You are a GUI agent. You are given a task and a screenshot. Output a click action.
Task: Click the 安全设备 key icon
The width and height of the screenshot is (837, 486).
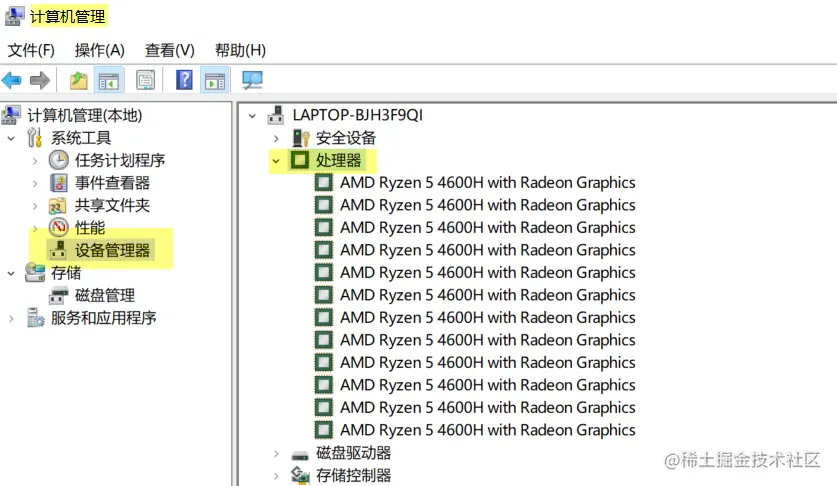(301, 138)
